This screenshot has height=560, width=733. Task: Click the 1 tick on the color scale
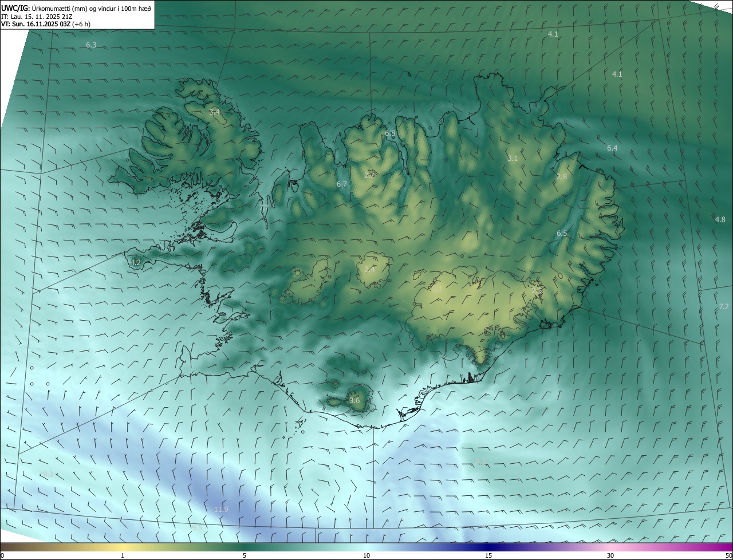[x=123, y=555]
